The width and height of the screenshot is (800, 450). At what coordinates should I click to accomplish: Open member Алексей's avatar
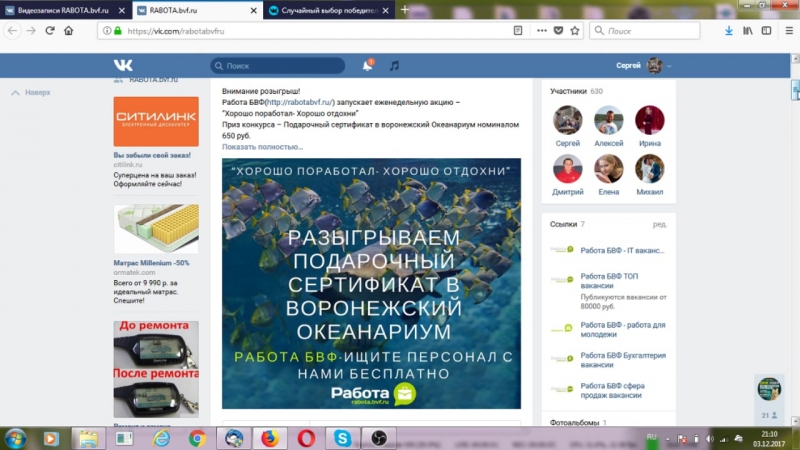(x=609, y=120)
